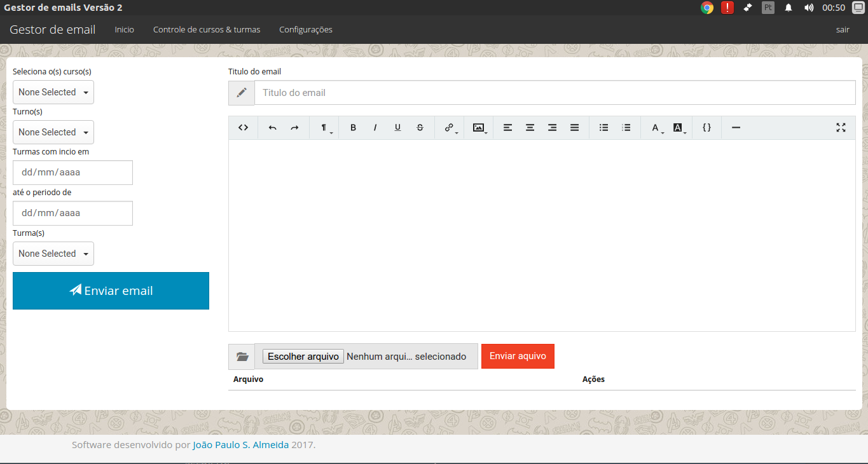Toggle bold formatting
The width and height of the screenshot is (868, 464).
click(x=353, y=128)
